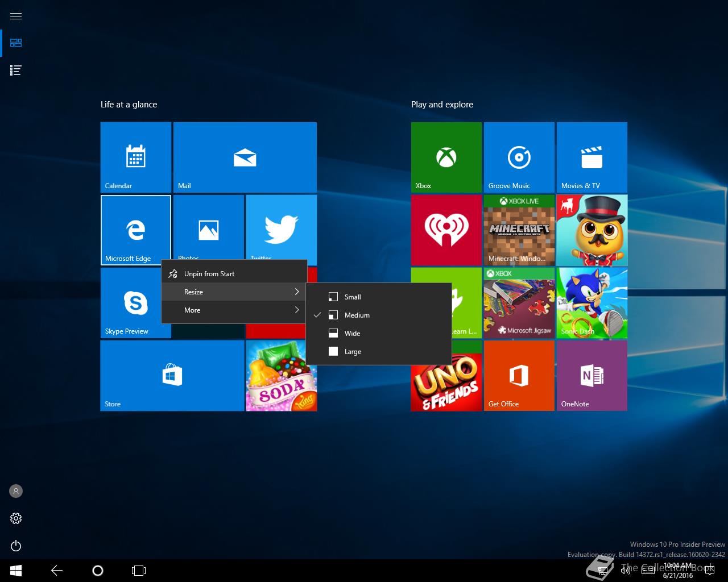Image resolution: width=728 pixels, height=582 pixels.
Task: Expand the chevron next to More
Action: pyautogui.click(x=297, y=310)
